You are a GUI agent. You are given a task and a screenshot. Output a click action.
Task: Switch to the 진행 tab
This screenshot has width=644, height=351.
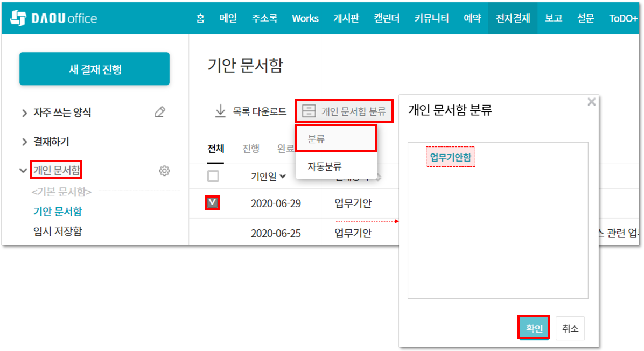pyautogui.click(x=251, y=149)
